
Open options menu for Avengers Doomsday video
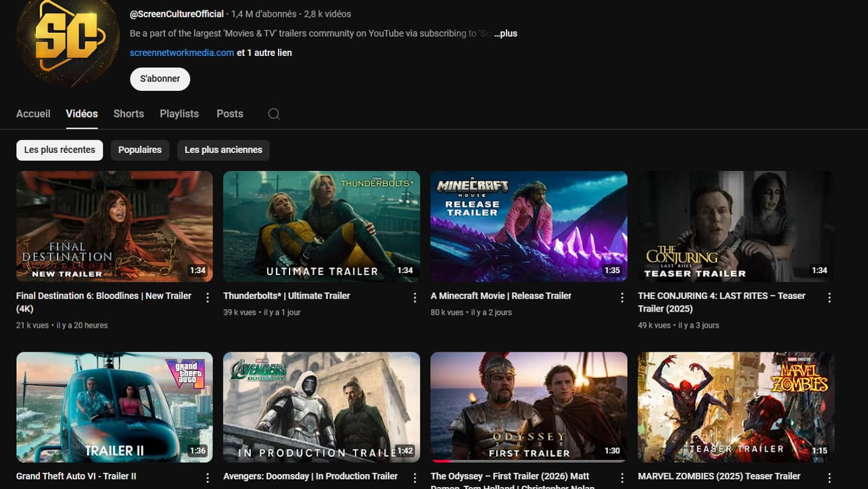[x=414, y=477]
